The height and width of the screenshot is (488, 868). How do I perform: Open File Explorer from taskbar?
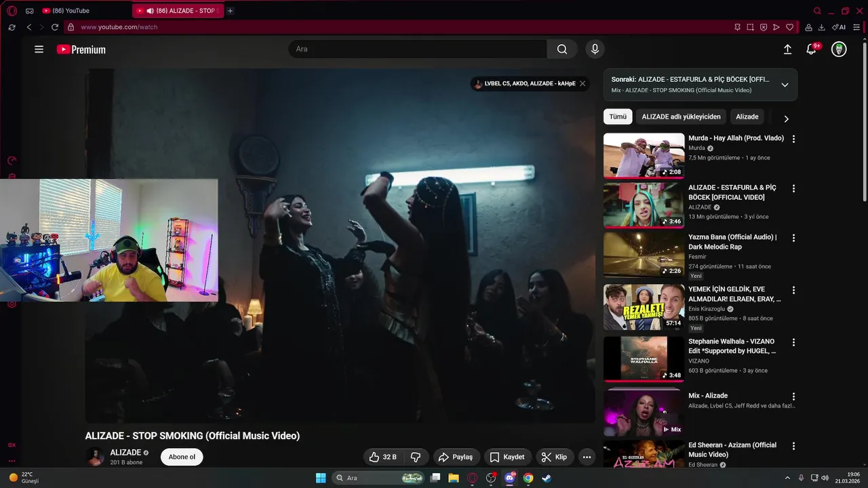(x=454, y=478)
